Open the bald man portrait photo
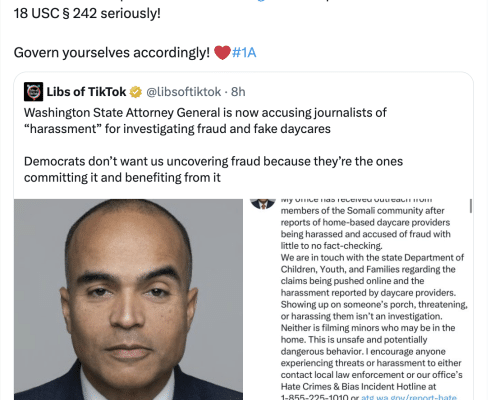Screen dimensions: 495x400 click(x=128, y=299)
